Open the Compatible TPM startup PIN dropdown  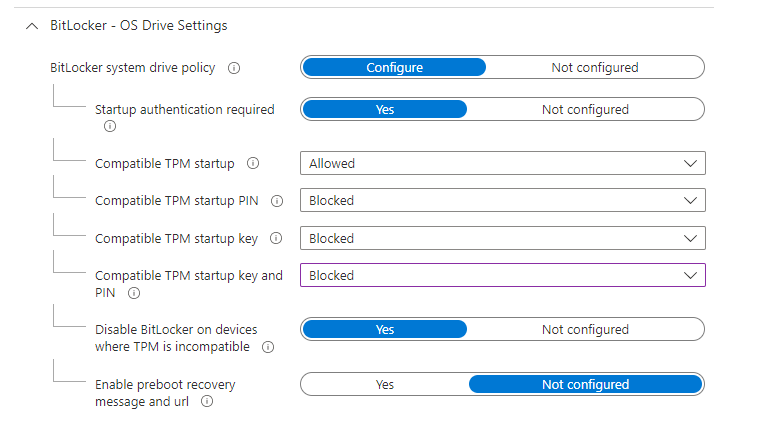pos(503,200)
